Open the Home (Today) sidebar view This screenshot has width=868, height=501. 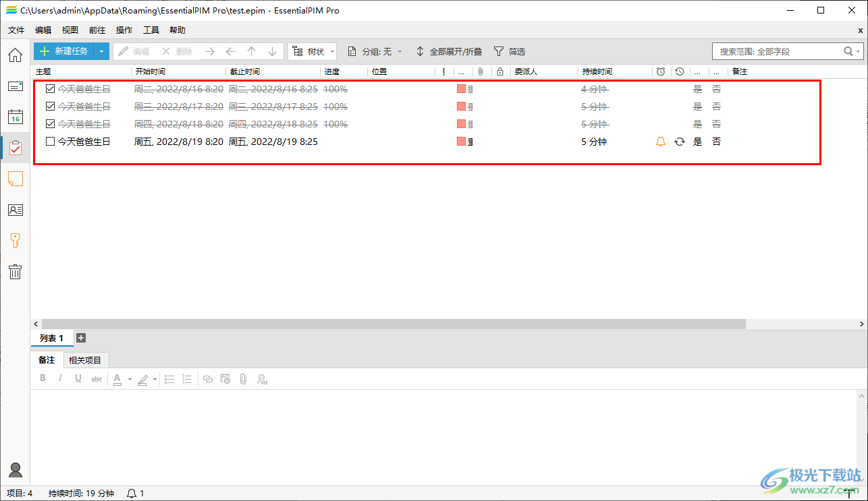[x=15, y=55]
